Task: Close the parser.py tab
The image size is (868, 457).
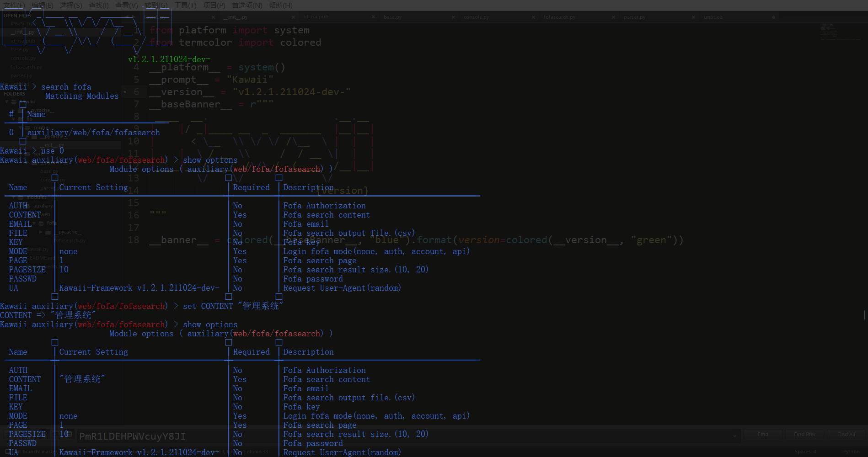Action: (x=693, y=17)
